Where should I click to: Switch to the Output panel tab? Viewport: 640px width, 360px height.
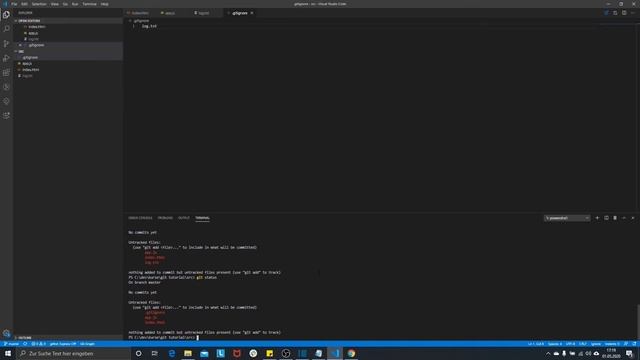(184, 218)
